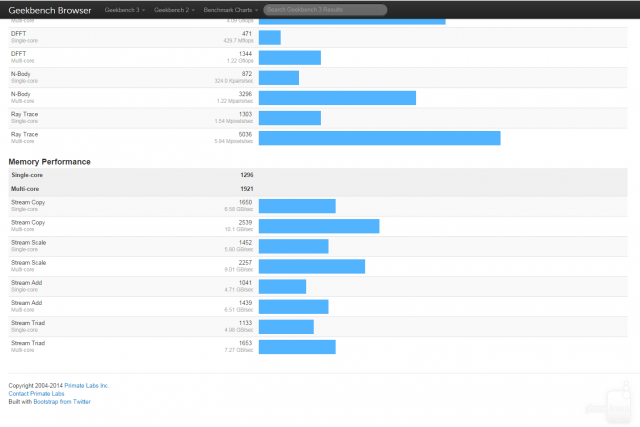The image size is (640, 427).
Task: Select the memory Multi-core score row
Action: pyautogui.click(x=318, y=189)
